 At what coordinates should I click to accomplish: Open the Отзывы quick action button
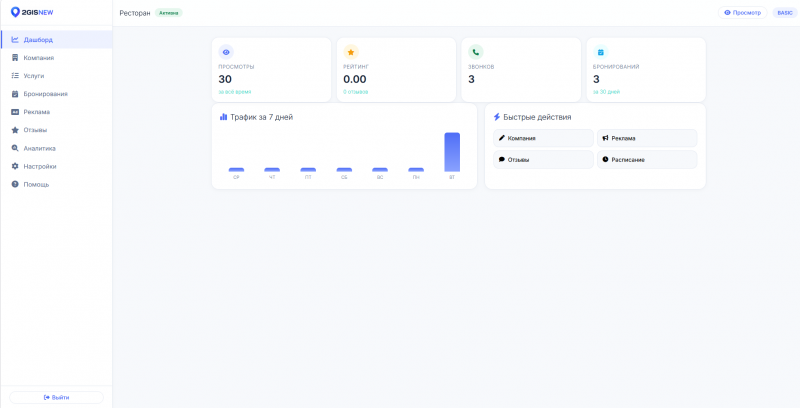click(x=543, y=160)
